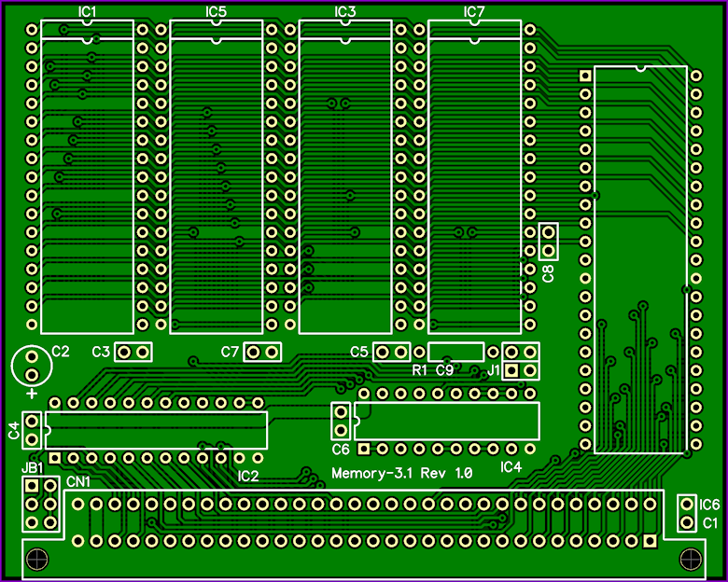Viewport: 728px width, 582px height.
Task: Select the C4 vertical capacitor footprint
Action: tap(32, 430)
